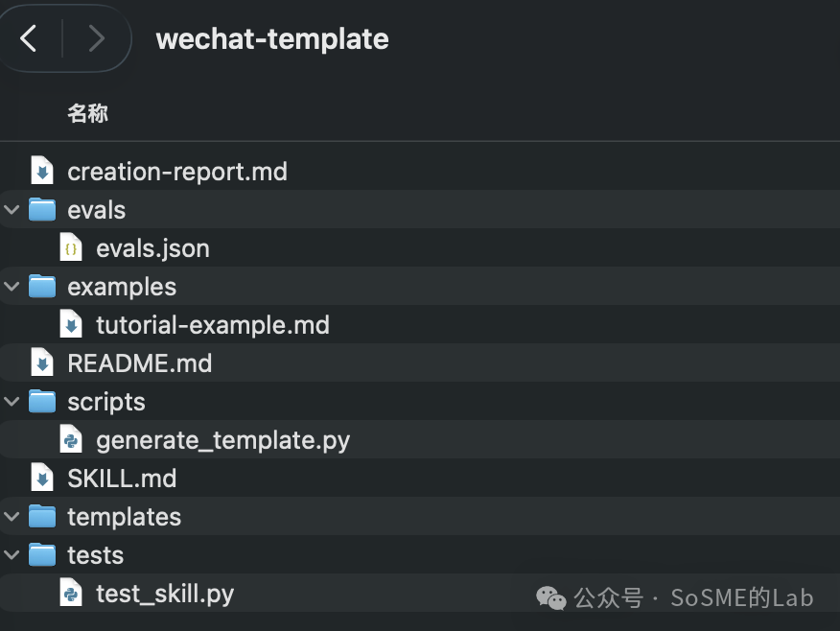The width and height of the screenshot is (840, 631).
Task: Collapse the evals folder
Action: (11, 210)
